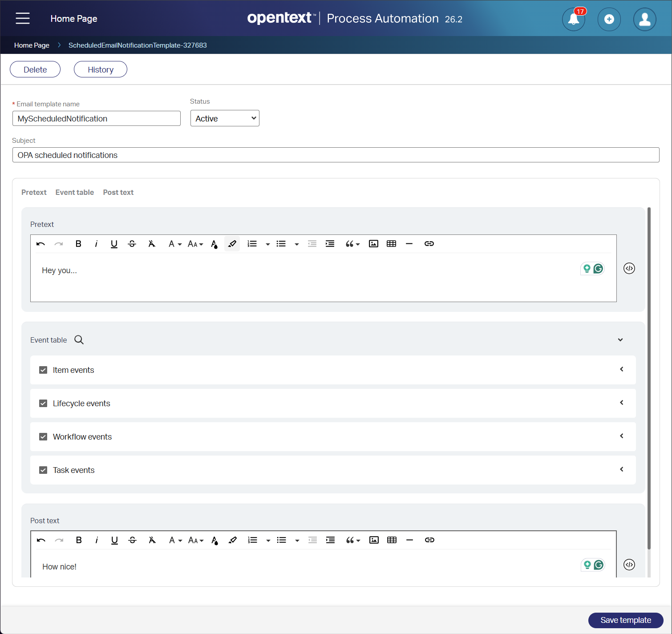The width and height of the screenshot is (672, 634).
Task: Click the Save template button
Action: [x=626, y=620]
